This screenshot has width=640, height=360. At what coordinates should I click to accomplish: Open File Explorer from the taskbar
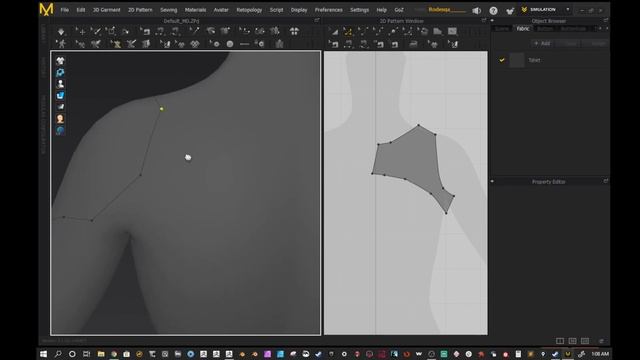pos(101,353)
